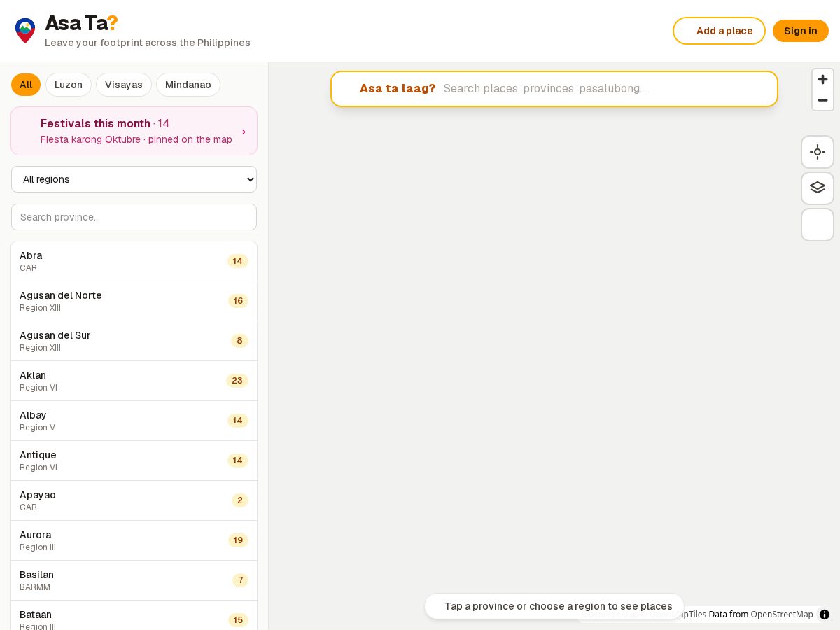Viewport: 840px width, 630px height.
Task: Focus the Asa ta laag search box
Action: (554, 89)
